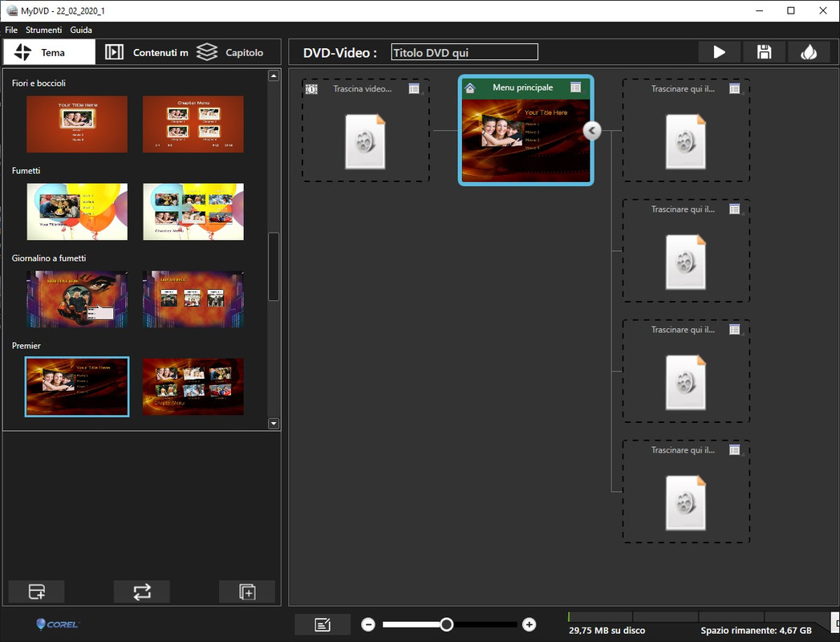Switch to Contenuti multimediali tab
Screen dimensions: 840x642
(x=146, y=52)
